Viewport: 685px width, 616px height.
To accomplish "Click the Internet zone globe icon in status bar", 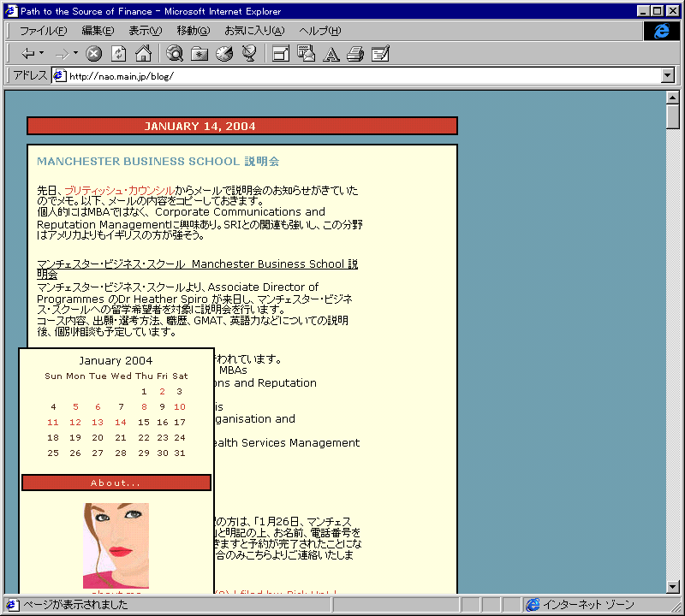I will [533, 605].
